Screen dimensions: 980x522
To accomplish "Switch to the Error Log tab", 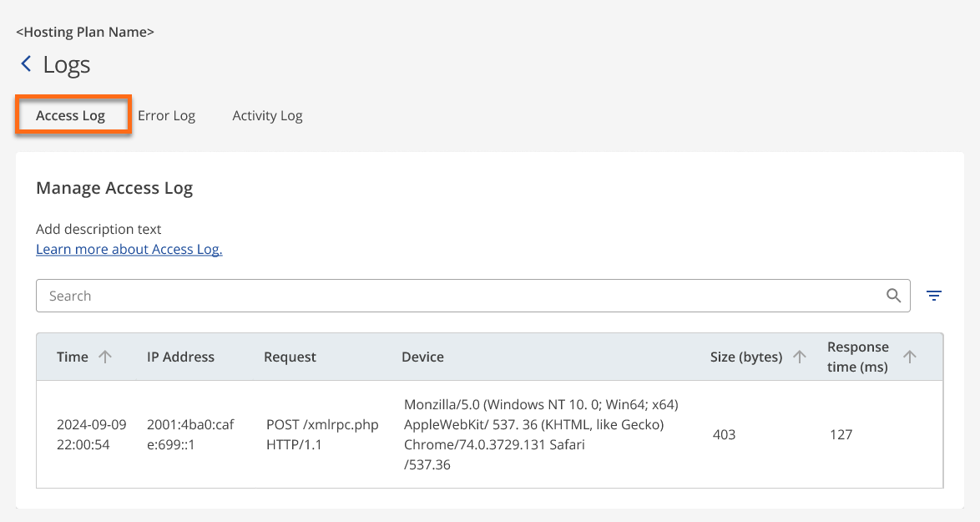I will [167, 115].
